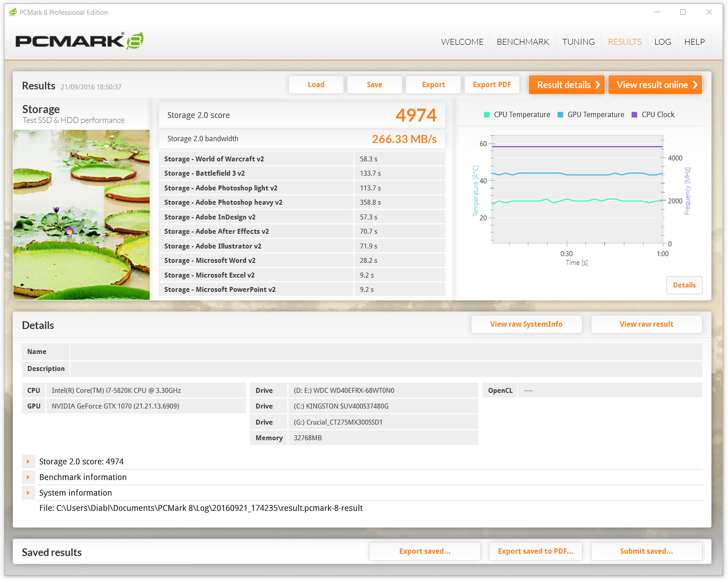Image resolution: width=728 pixels, height=581 pixels.
Task: Maximize the PCMark 8 window
Action: [x=683, y=12]
